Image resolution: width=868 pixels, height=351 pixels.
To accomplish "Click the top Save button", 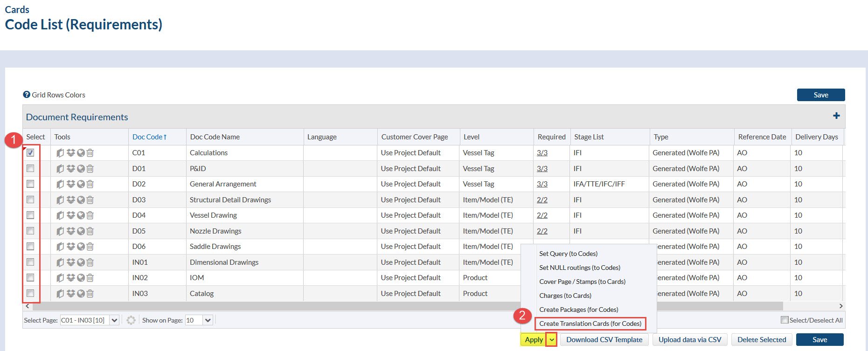I will [821, 95].
